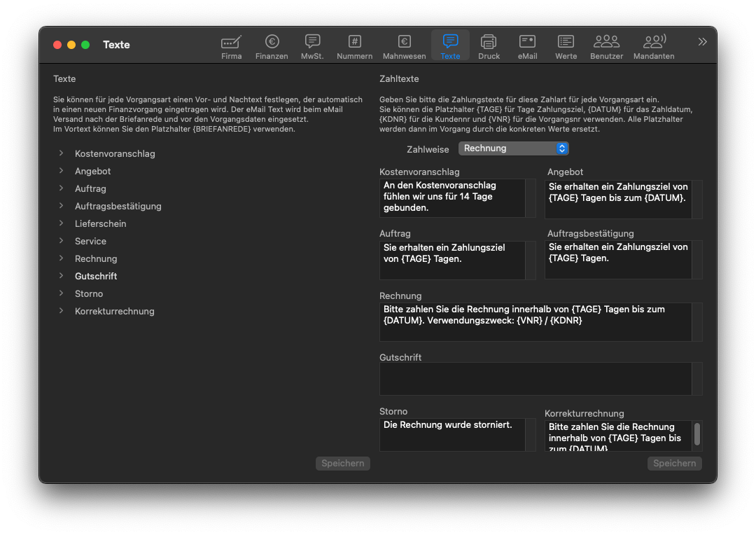756x535 pixels.
Task: Open the Firma settings pane
Action: tap(231, 46)
